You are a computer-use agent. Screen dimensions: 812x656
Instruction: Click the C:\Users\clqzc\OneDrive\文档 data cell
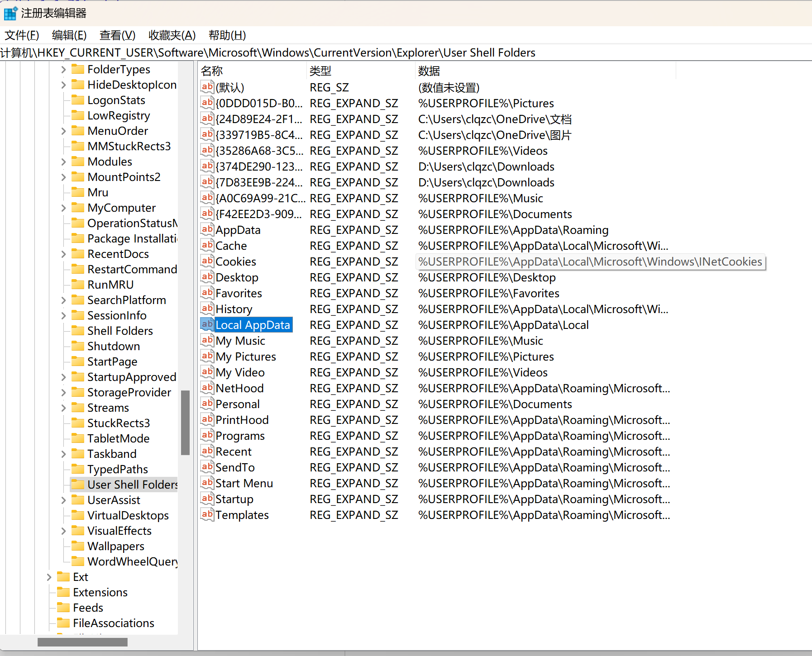click(x=495, y=119)
